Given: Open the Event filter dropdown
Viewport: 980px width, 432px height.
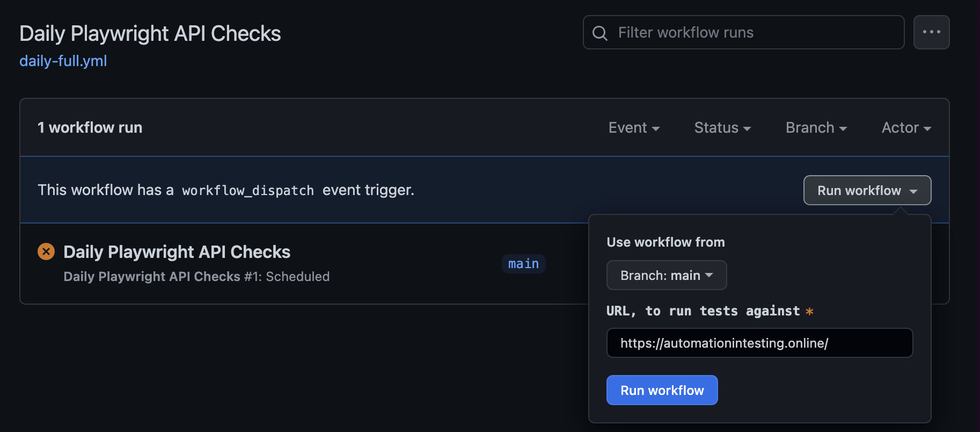Looking at the screenshot, I should coord(634,128).
